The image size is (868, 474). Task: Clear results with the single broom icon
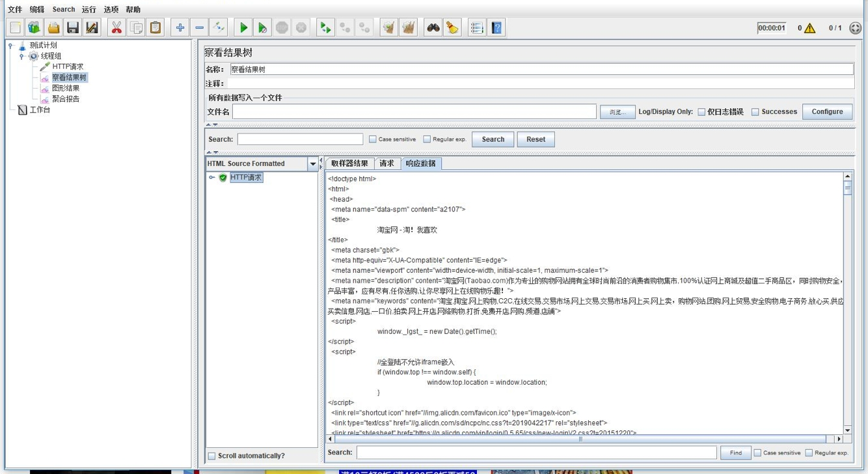388,27
